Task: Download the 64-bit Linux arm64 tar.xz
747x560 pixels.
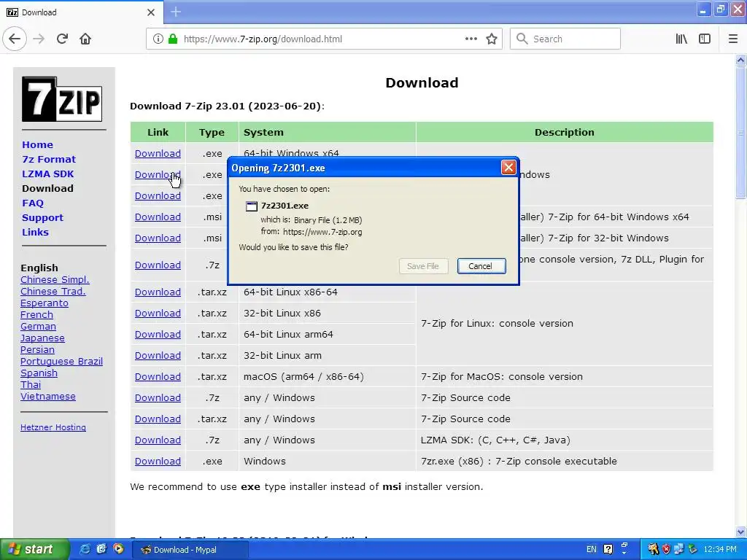Action: pyautogui.click(x=158, y=335)
